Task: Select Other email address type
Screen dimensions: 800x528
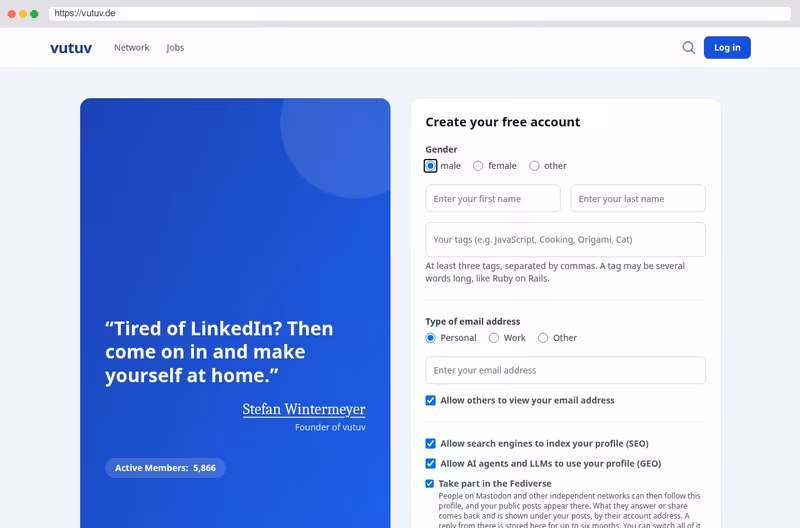Action: pyautogui.click(x=543, y=338)
